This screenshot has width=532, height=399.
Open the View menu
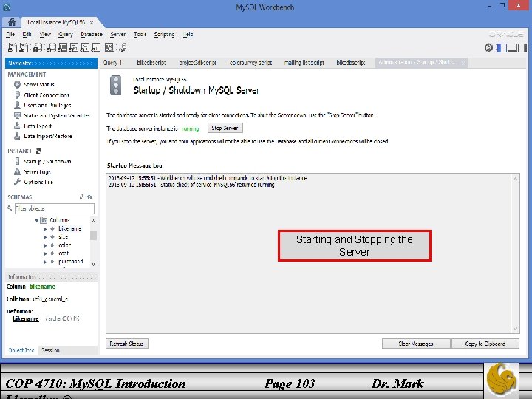45,34
